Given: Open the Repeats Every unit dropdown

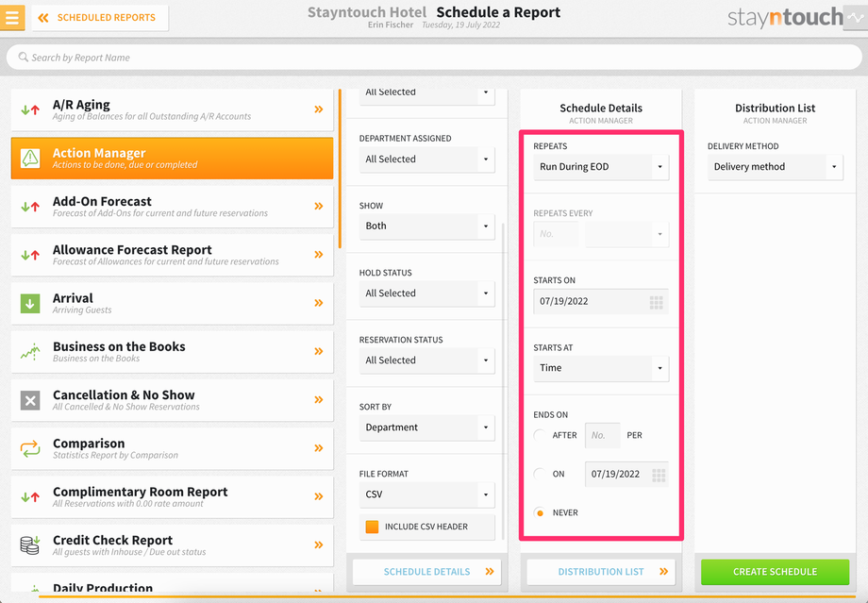Looking at the screenshot, I should [x=626, y=234].
